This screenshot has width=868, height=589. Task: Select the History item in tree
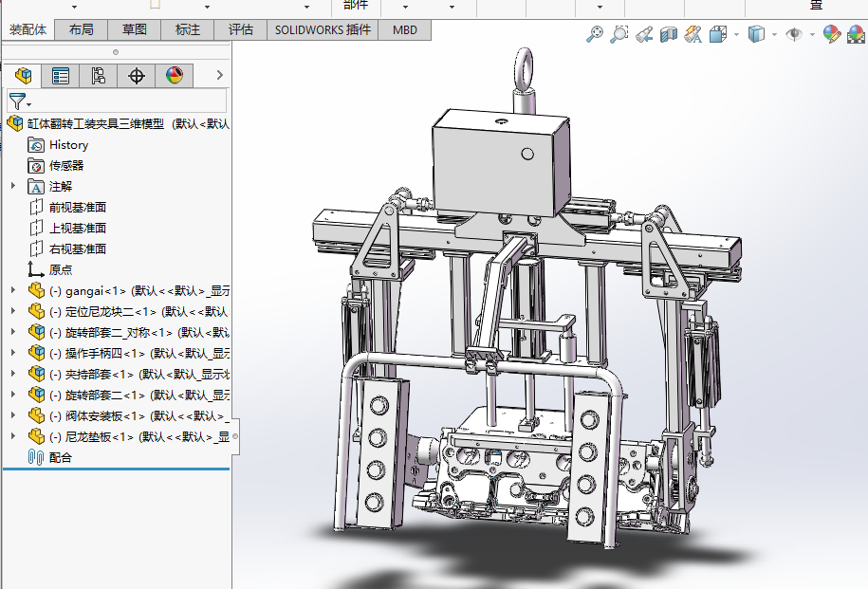point(68,145)
